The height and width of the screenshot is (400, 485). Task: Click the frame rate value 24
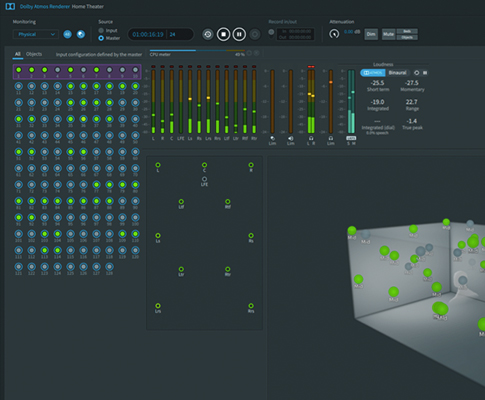pyautogui.click(x=173, y=34)
